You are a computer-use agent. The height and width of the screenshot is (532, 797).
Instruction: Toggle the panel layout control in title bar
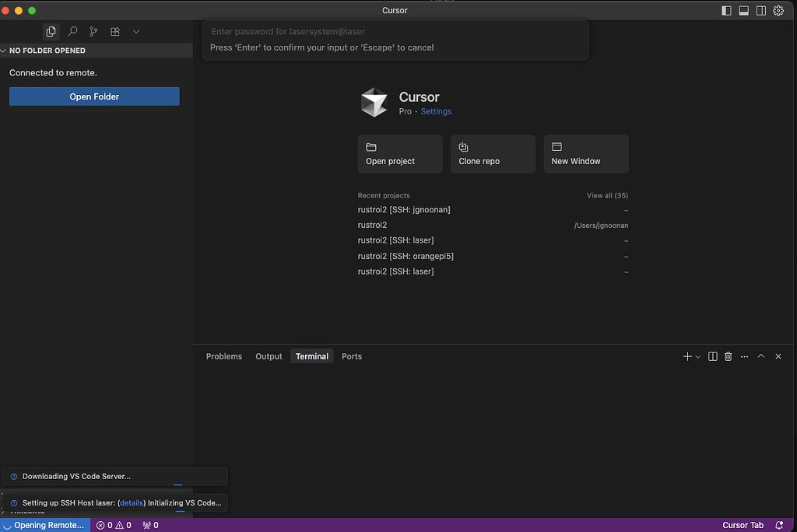tap(742, 11)
